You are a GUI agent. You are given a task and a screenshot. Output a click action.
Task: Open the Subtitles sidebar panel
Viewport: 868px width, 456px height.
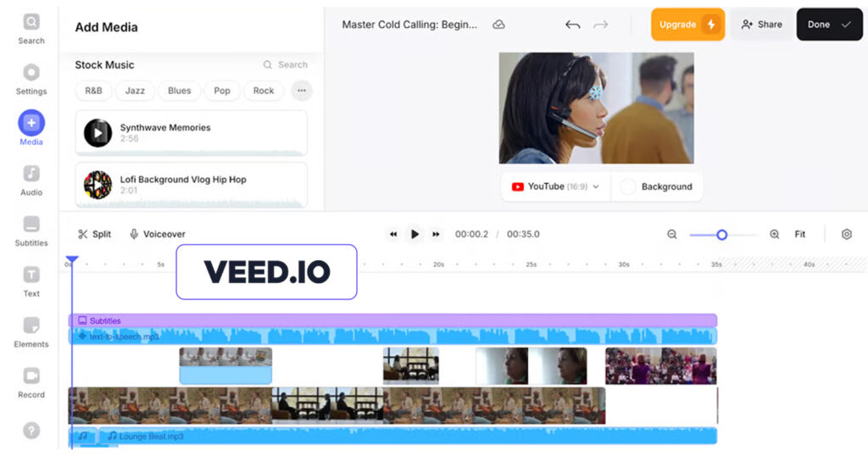click(31, 231)
